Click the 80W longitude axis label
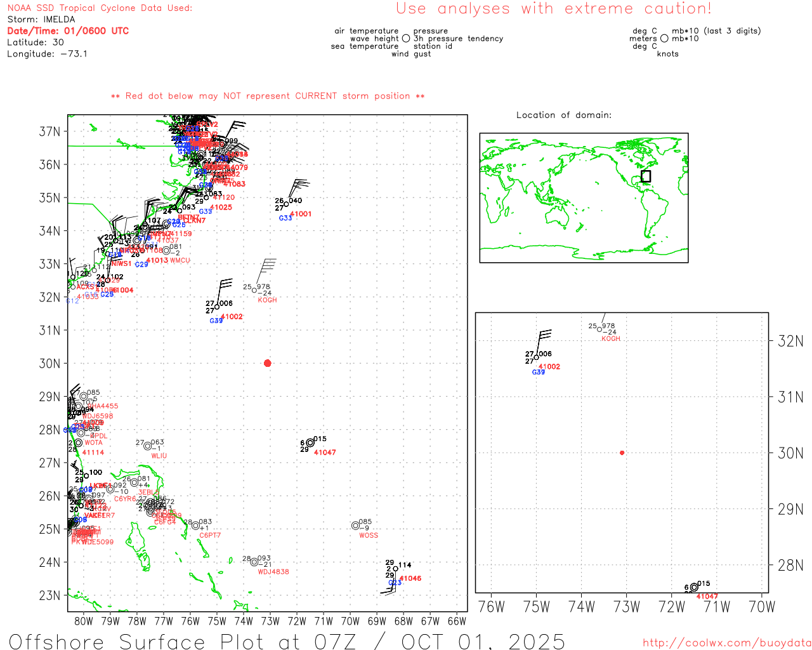Screen dimensions: 812x650 tap(84, 621)
